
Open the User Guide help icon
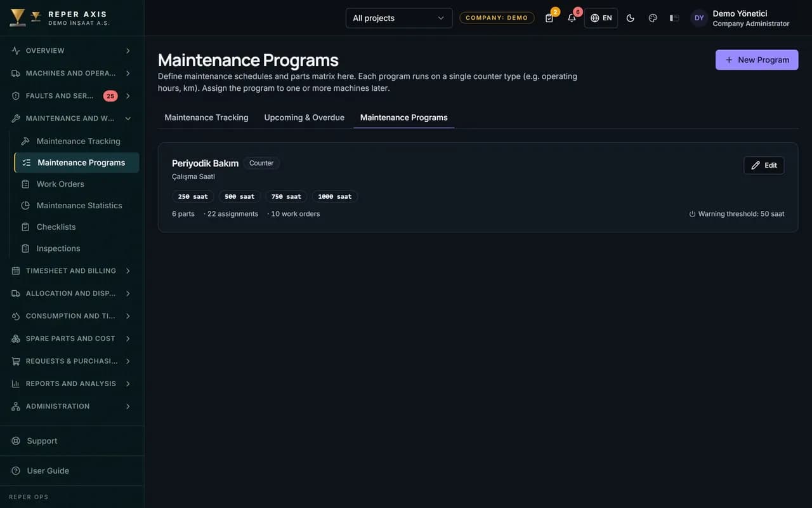tap(16, 471)
